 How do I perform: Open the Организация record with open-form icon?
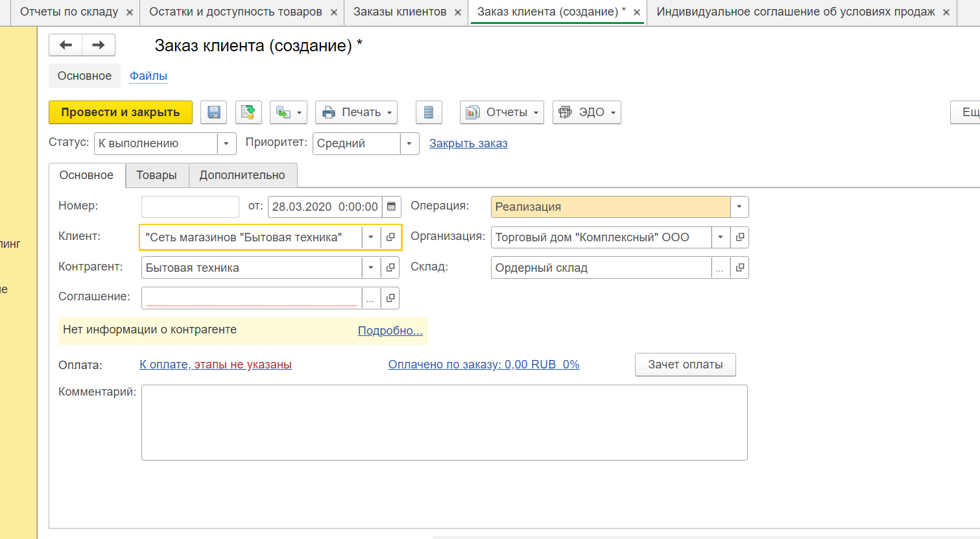[x=739, y=237]
